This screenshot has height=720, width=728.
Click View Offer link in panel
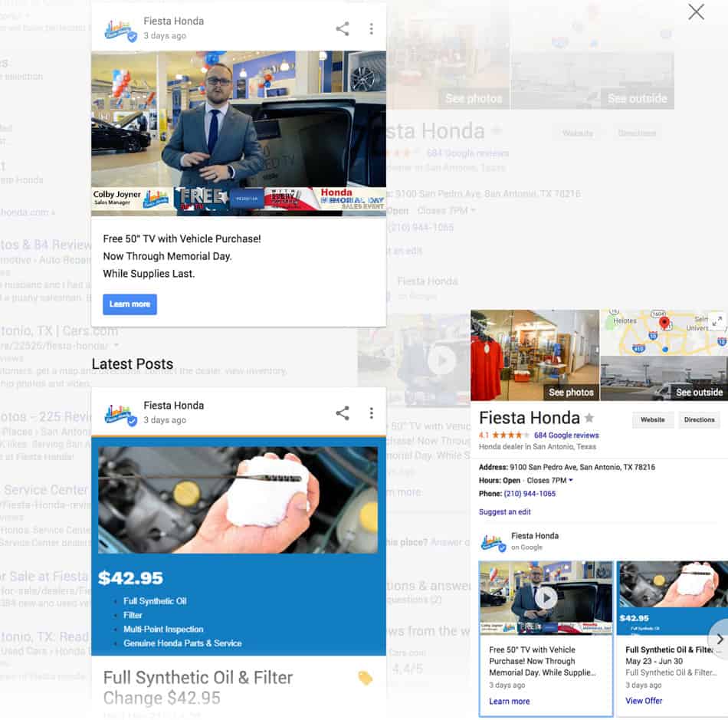[644, 701]
